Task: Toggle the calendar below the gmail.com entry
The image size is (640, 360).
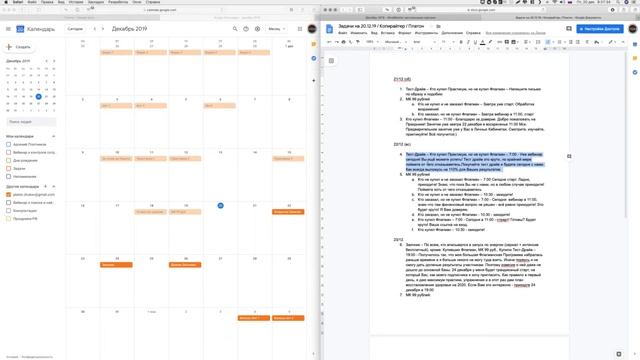Action: (9, 202)
